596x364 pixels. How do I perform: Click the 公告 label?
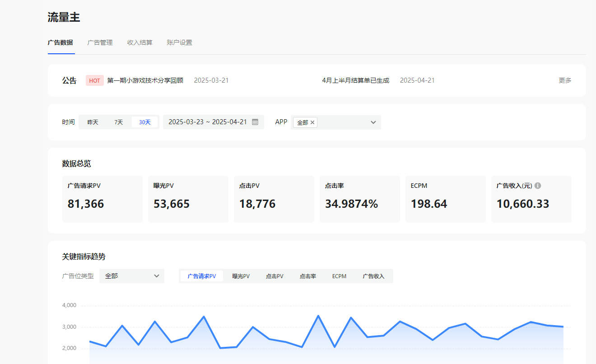point(70,80)
